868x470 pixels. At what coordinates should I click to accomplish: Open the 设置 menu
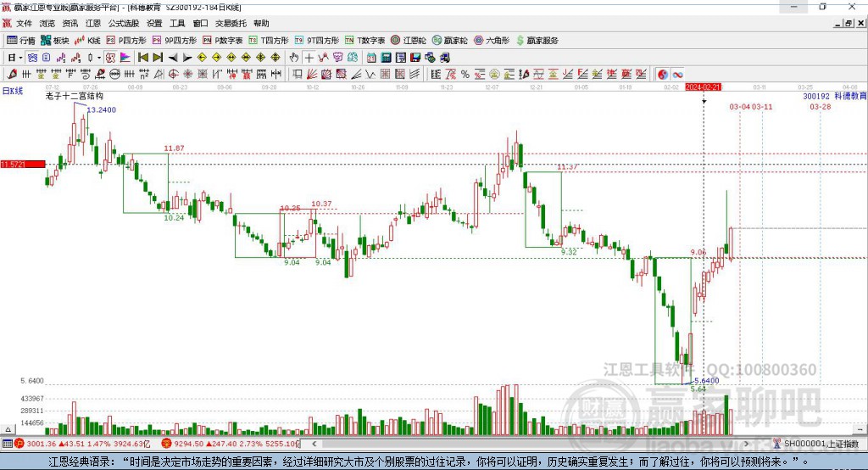[x=154, y=23]
